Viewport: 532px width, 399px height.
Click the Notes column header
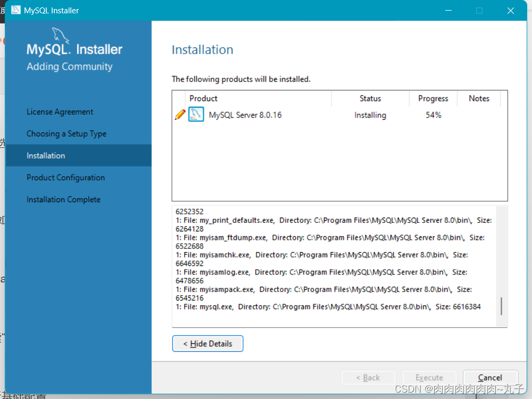479,98
